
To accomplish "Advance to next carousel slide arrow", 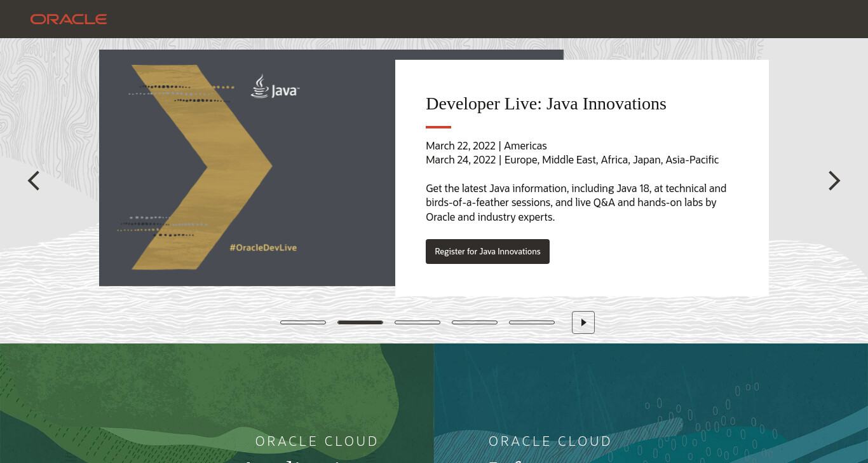I will (834, 181).
